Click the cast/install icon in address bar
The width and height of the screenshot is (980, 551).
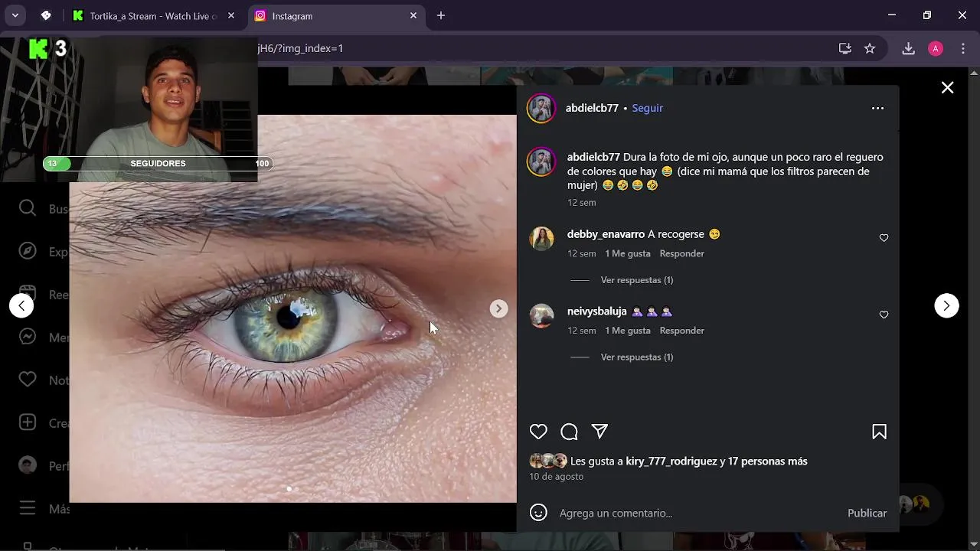845,48
